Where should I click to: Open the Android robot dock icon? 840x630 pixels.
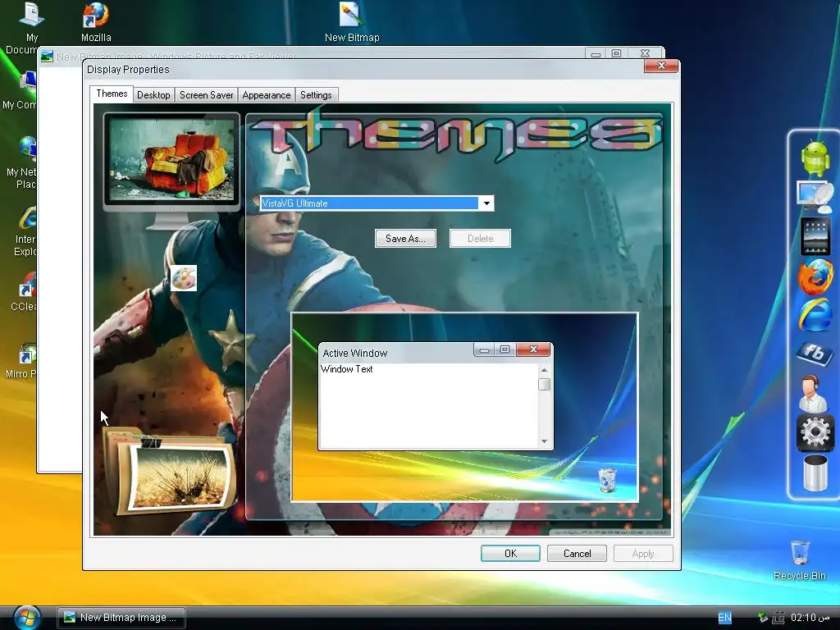pos(815,158)
